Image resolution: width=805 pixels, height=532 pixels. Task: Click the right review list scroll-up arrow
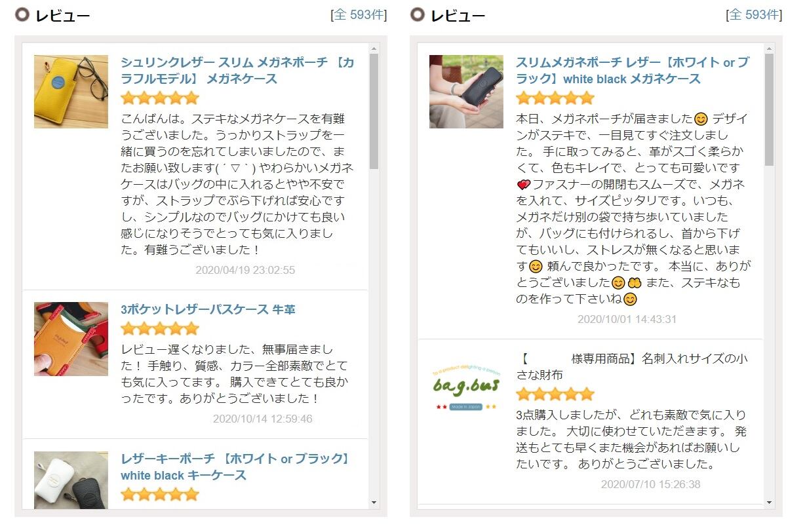tap(770, 48)
